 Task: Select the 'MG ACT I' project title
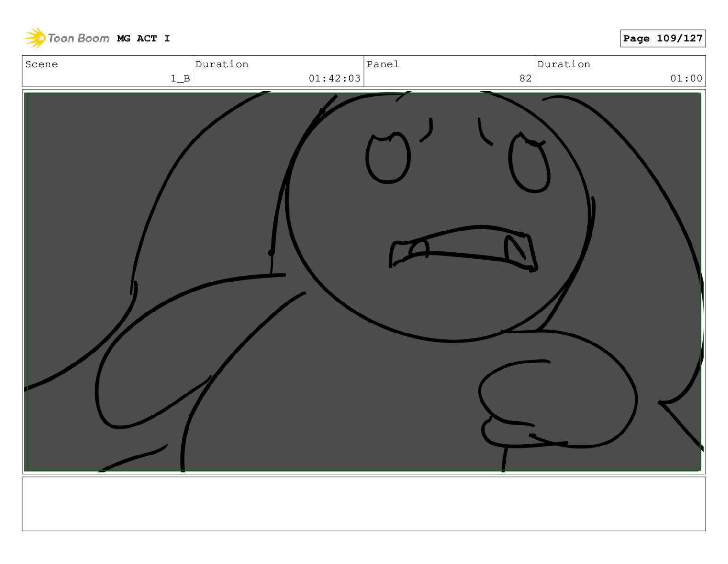click(x=144, y=39)
